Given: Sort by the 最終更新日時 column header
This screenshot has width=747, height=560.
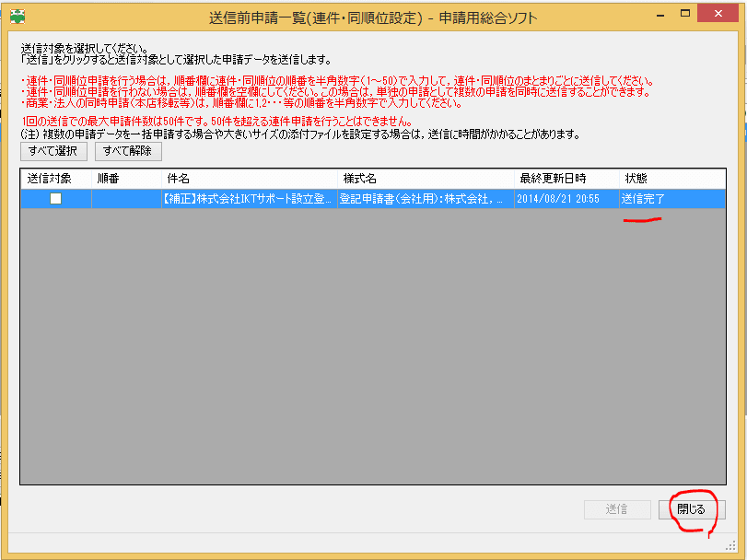Looking at the screenshot, I should (x=565, y=178).
